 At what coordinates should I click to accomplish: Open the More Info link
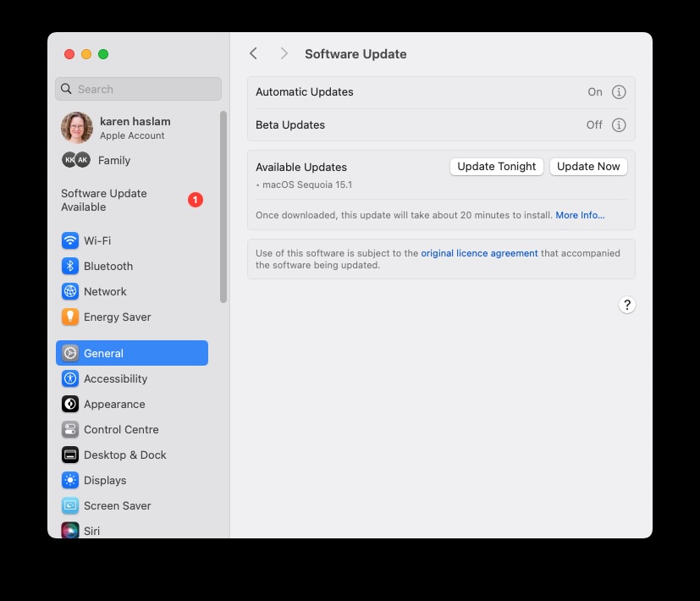580,215
